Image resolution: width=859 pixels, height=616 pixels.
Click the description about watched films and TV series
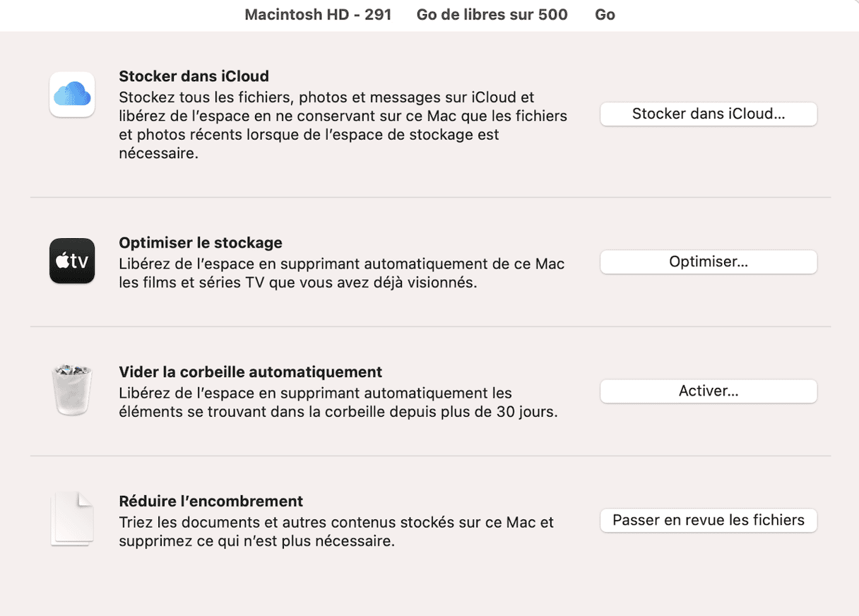coord(342,273)
